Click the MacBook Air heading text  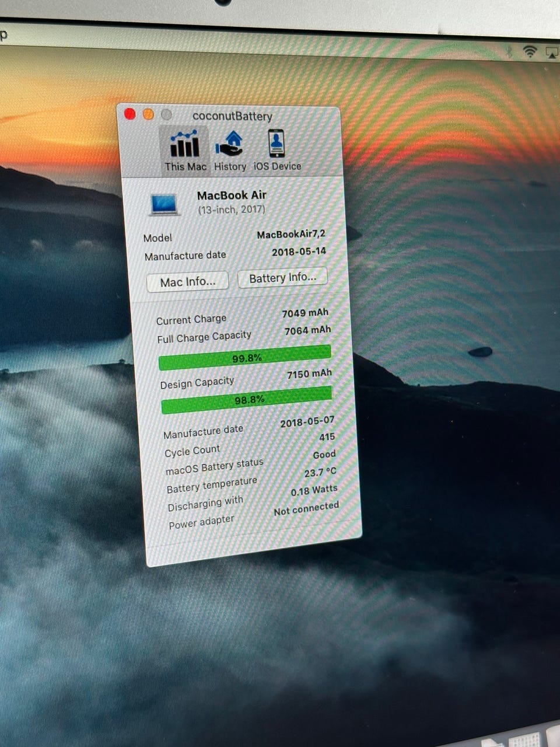click(232, 196)
